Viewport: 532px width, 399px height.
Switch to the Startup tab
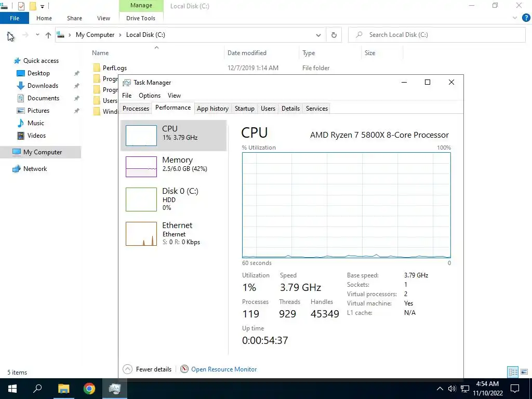(x=245, y=109)
